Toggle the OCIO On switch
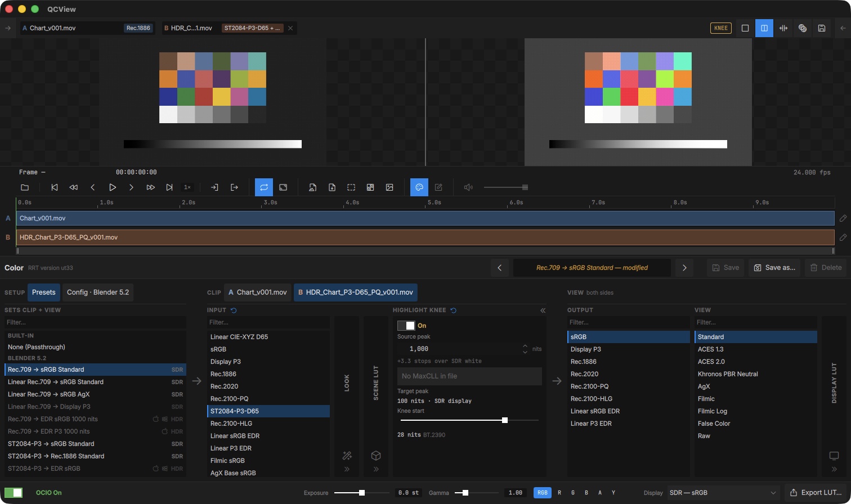This screenshot has width=851, height=504. point(14,493)
